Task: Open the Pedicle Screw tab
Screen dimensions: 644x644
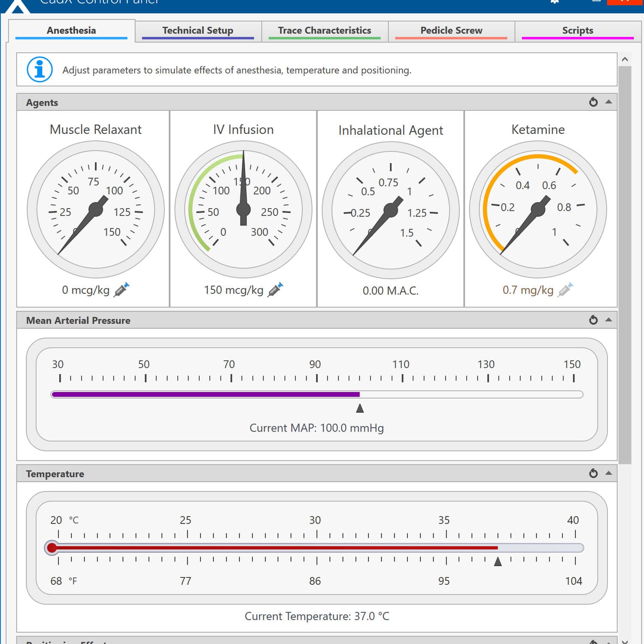Action: click(451, 30)
